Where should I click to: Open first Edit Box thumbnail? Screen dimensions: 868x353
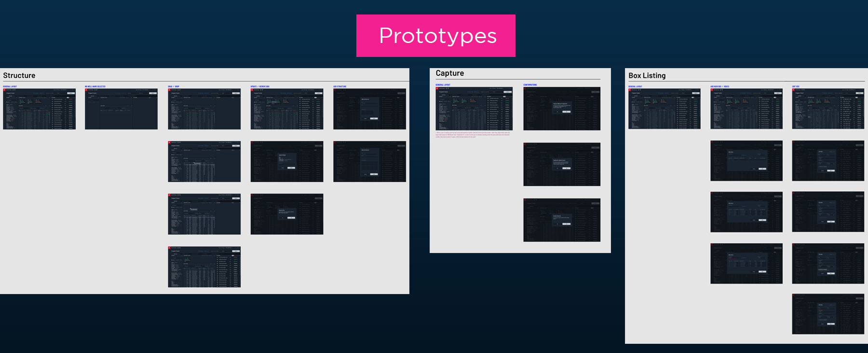pyautogui.click(x=828, y=109)
